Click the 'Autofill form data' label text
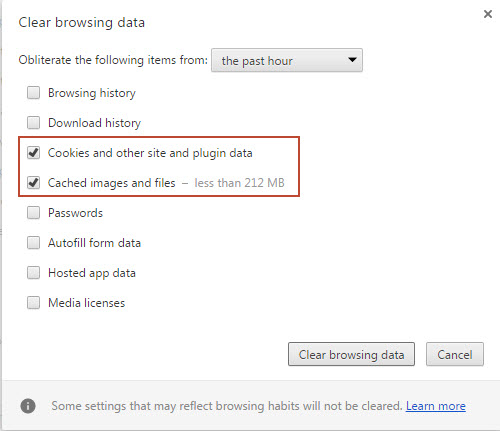Image resolution: width=500 pixels, height=431 pixels. (94, 243)
